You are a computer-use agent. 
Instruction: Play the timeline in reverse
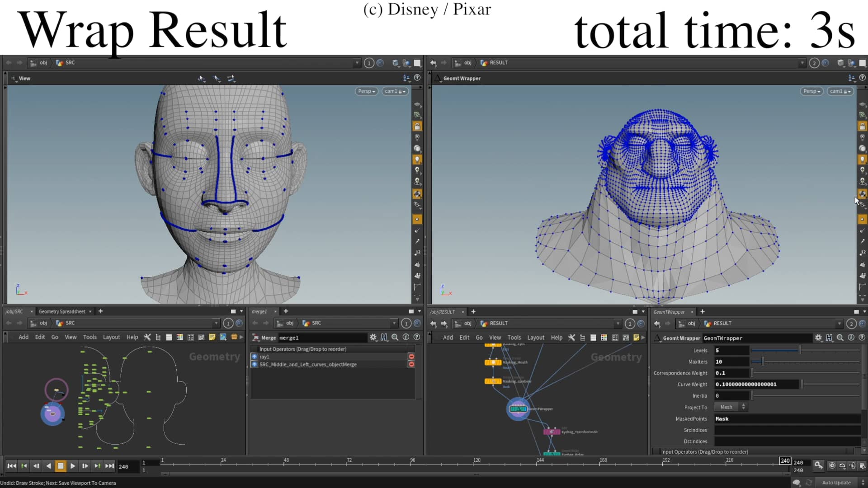(48, 466)
